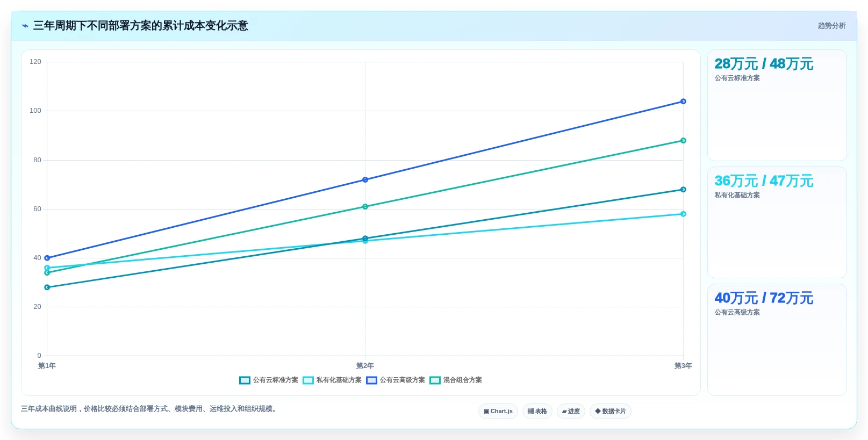The height and width of the screenshot is (440, 868).
Task: Toggle 私有化基础方案 legend swatch
Action: click(x=308, y=380)
